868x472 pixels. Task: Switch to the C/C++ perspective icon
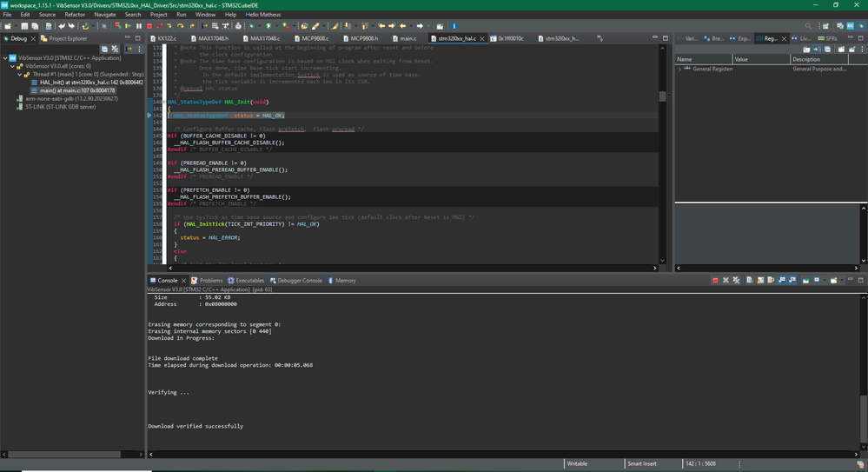click(x=840, y=26)
